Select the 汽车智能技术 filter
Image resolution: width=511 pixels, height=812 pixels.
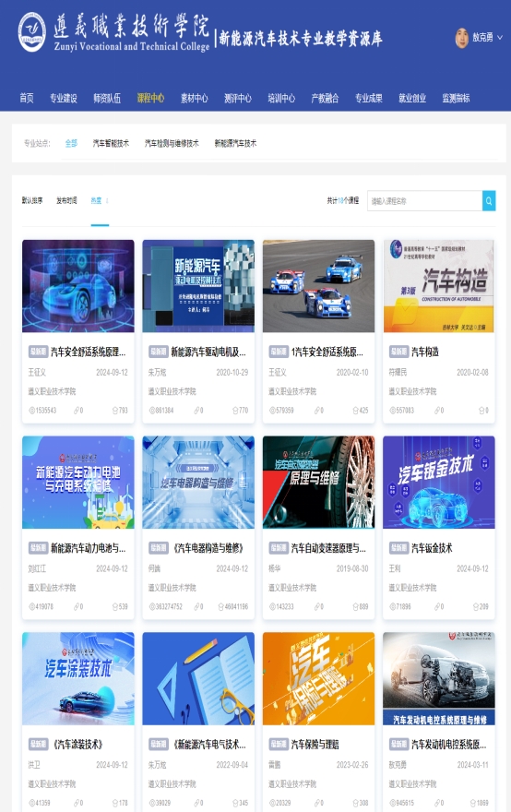[111, 143]
